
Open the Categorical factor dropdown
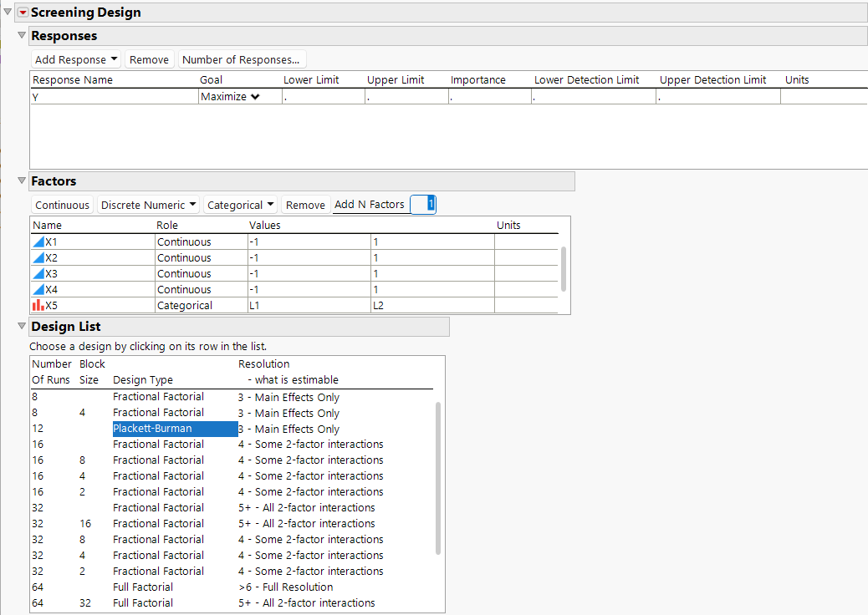point(242,206)
